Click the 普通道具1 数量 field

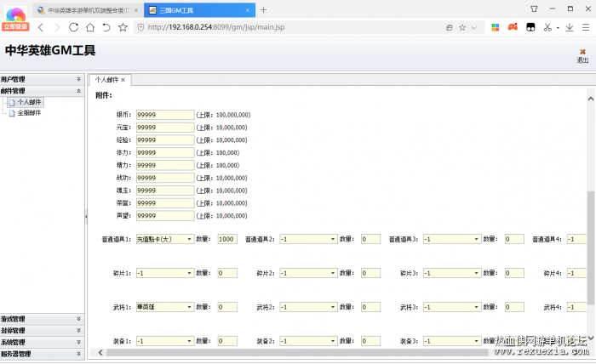pos(227,239)
